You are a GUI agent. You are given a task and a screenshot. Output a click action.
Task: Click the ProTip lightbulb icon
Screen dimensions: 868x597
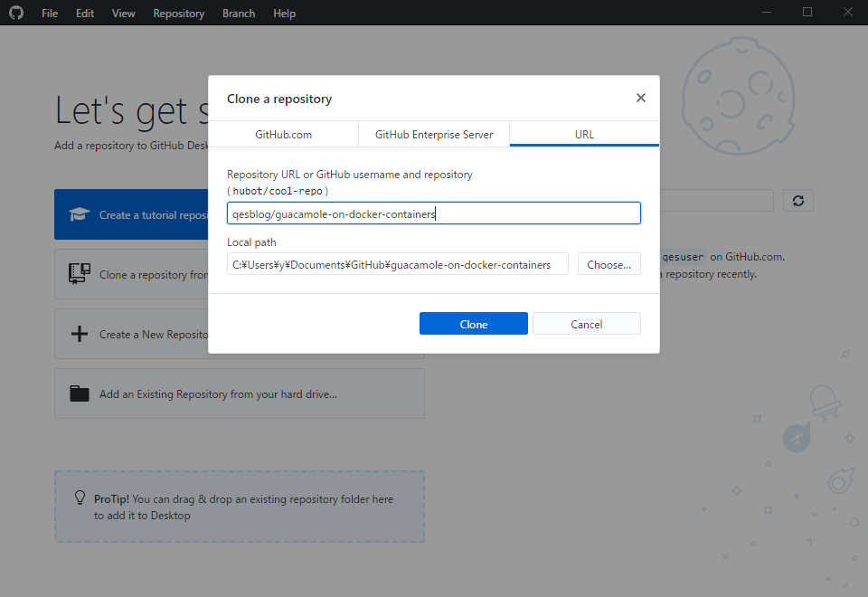coord(80,498)
